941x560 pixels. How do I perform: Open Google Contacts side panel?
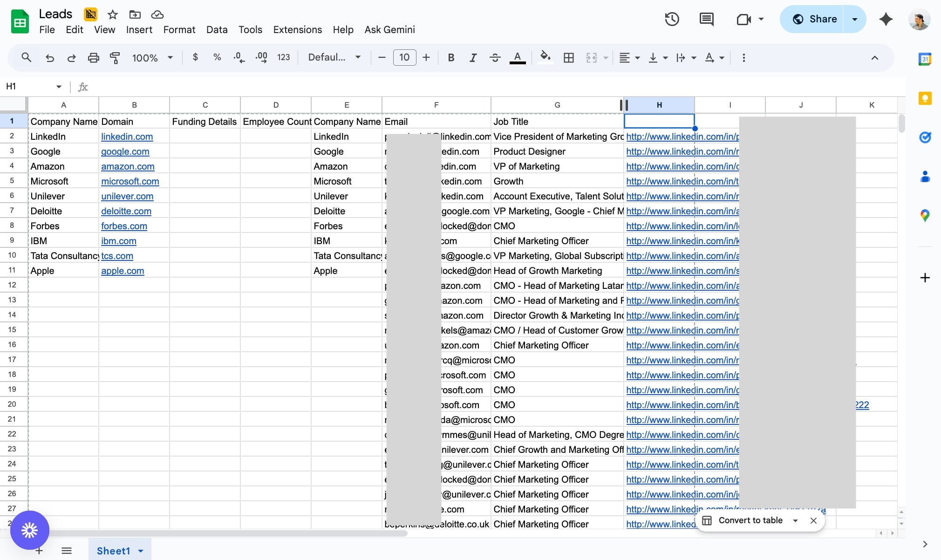click(x=925, y=177)
